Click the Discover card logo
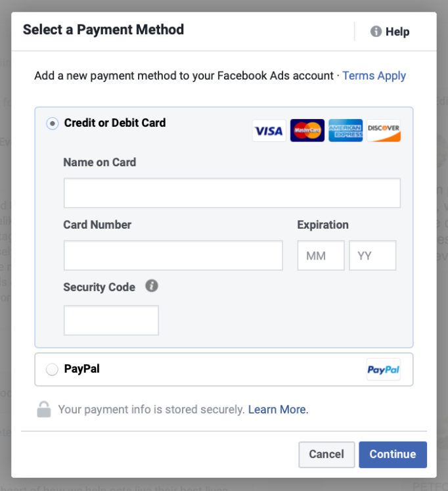The image size is (448, 491). point(384,131)
